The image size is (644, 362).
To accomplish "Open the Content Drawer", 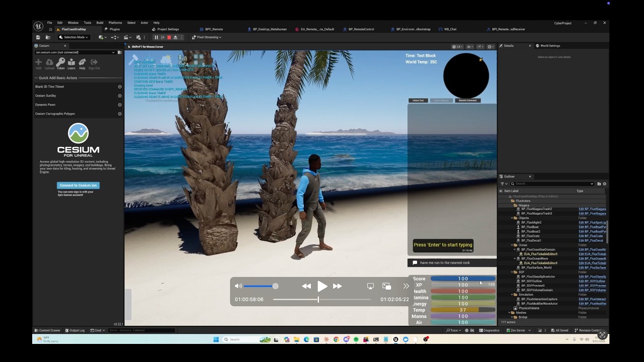I will click(47, 330).
